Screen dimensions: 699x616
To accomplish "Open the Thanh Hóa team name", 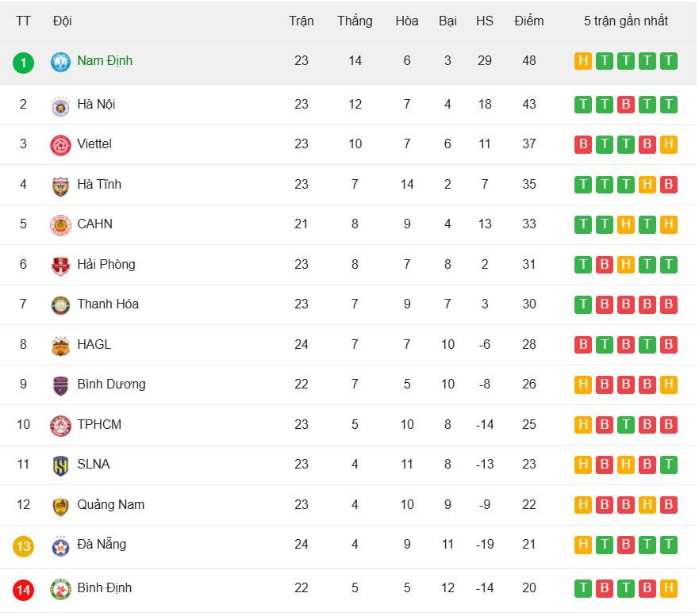I will coord(108,304).
